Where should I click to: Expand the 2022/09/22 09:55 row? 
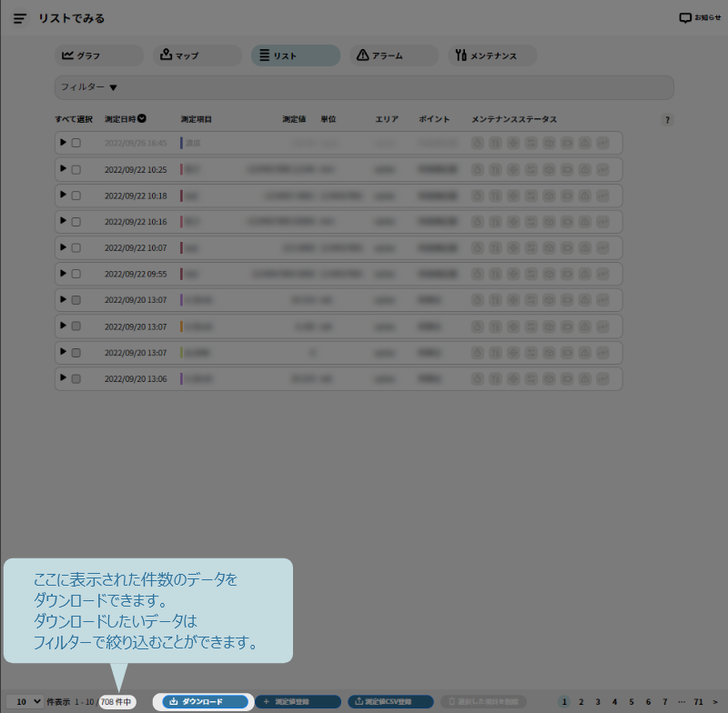tap(63, 273)
